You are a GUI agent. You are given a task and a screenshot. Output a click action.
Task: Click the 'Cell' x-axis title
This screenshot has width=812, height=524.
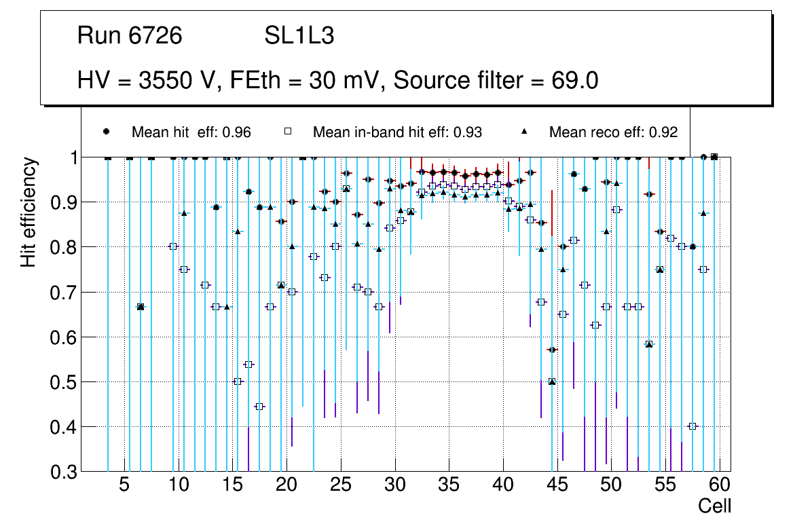714,506
